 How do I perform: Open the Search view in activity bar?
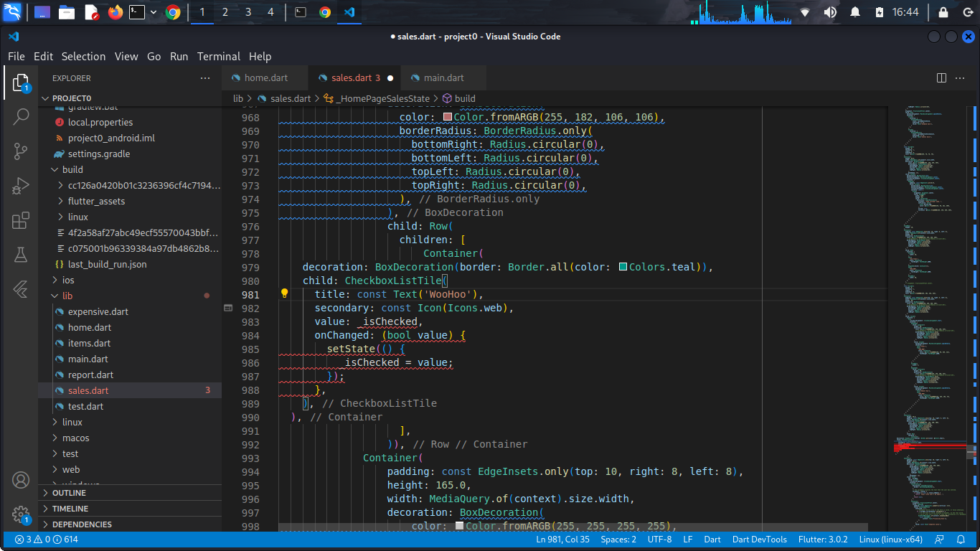point(21,116)
